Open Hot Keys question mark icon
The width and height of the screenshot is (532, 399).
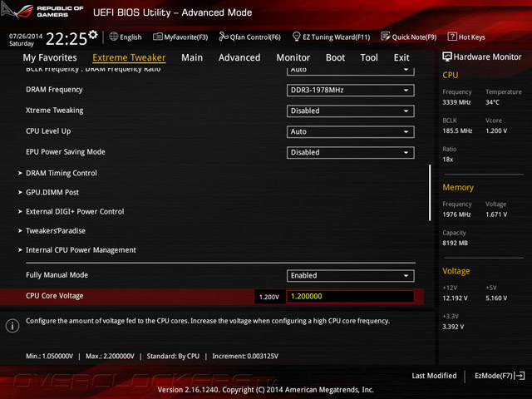click(x=452, y=37)
